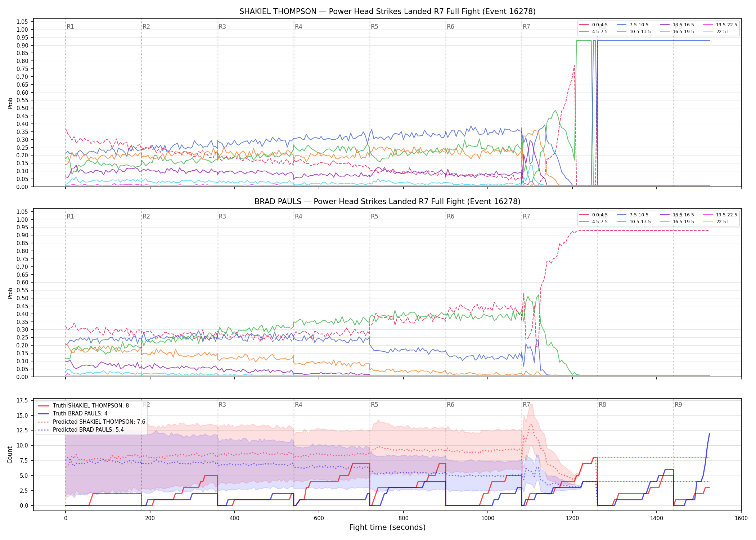Click the 'Count' y-axis label on bottom chart
Image resolution: width=756 pixels, height=540 pixels.
(x=10, y=455)
